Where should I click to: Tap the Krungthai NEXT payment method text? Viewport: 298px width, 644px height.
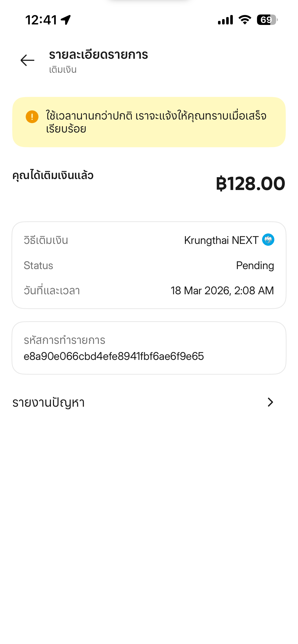(x=221, y=240)
